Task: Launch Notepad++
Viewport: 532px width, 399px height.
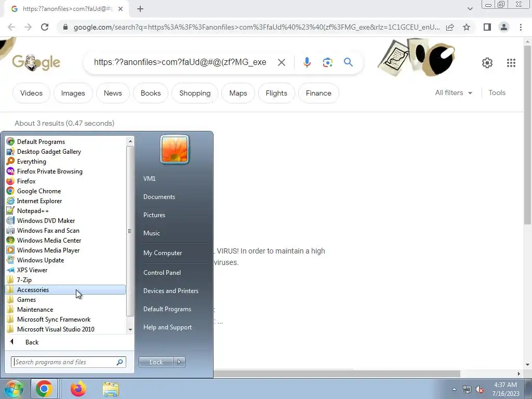Action: click(x=65, y=211)
